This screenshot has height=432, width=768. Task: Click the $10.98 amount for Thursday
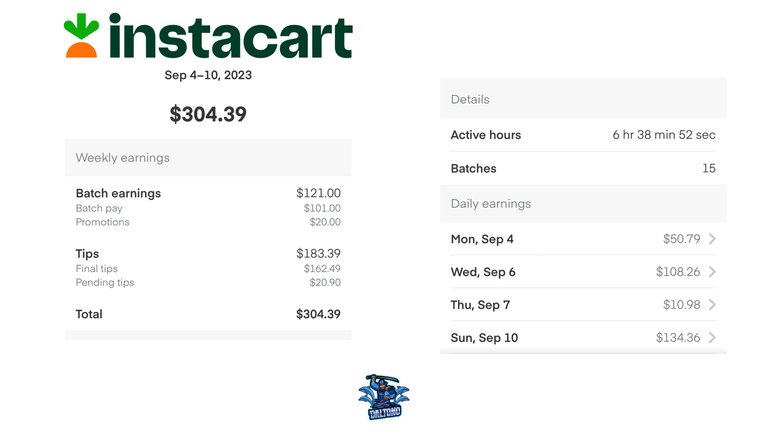681,305
